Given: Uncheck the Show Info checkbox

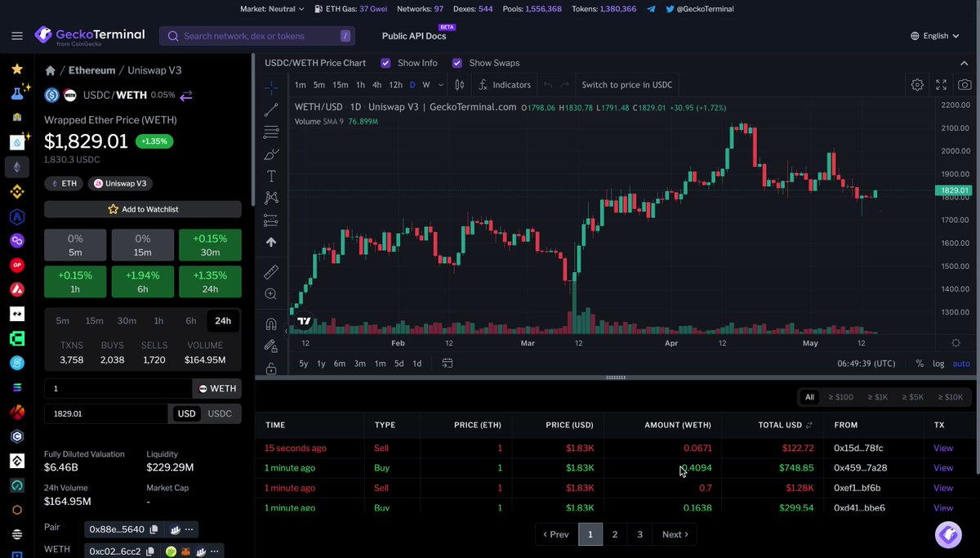Looking at the screenshot, I should coord(386,63).
